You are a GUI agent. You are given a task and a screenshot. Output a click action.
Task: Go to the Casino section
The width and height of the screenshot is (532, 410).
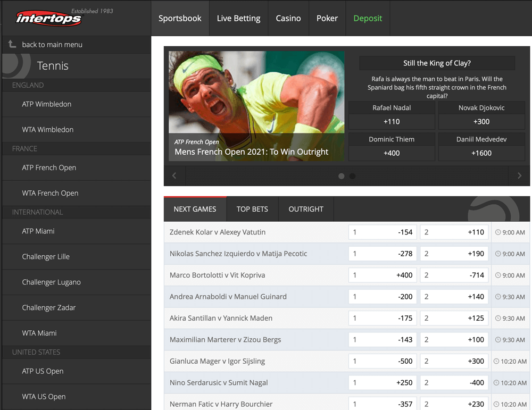(x=288, y=18)
